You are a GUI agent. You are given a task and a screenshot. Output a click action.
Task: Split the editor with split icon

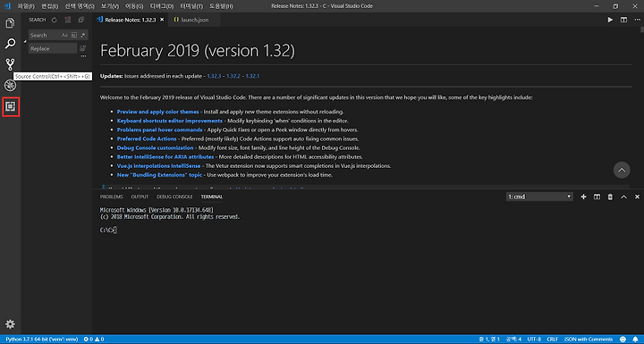pyautogui.click(x=624, y=20)
